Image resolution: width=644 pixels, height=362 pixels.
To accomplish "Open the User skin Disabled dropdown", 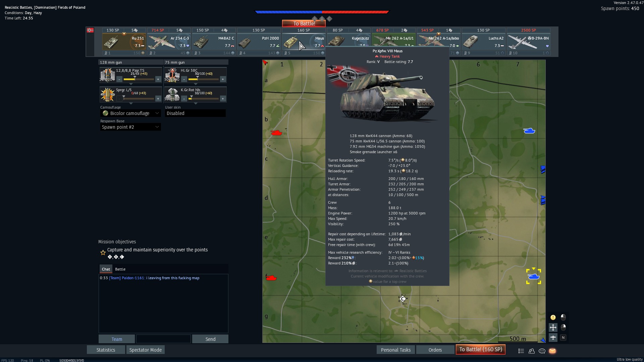I will click(x=195, y=113).
